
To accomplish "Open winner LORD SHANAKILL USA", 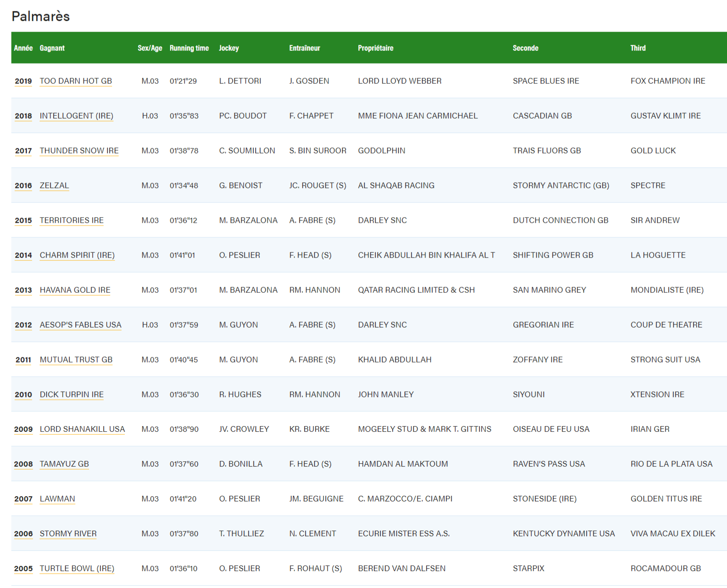I will [x=82, y=429].
